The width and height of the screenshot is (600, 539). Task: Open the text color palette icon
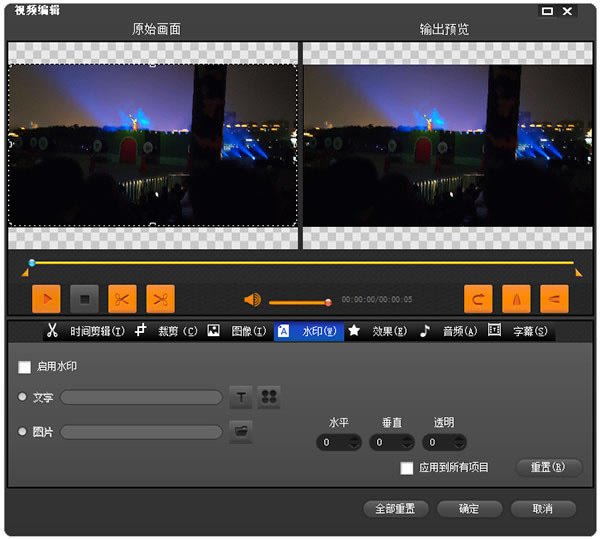[269, 397]
